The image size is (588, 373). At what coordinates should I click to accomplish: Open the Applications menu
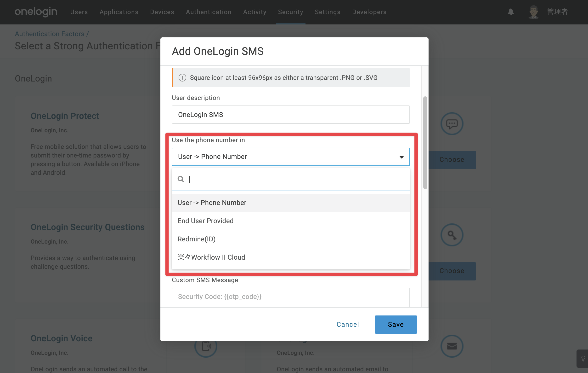(x=119, y=12)
